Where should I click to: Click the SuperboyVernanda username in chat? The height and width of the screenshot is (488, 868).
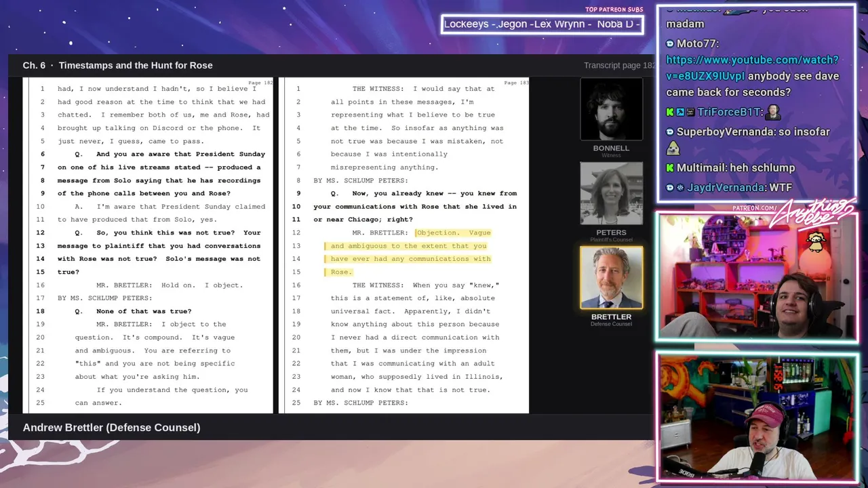click(x=726, y=131)
